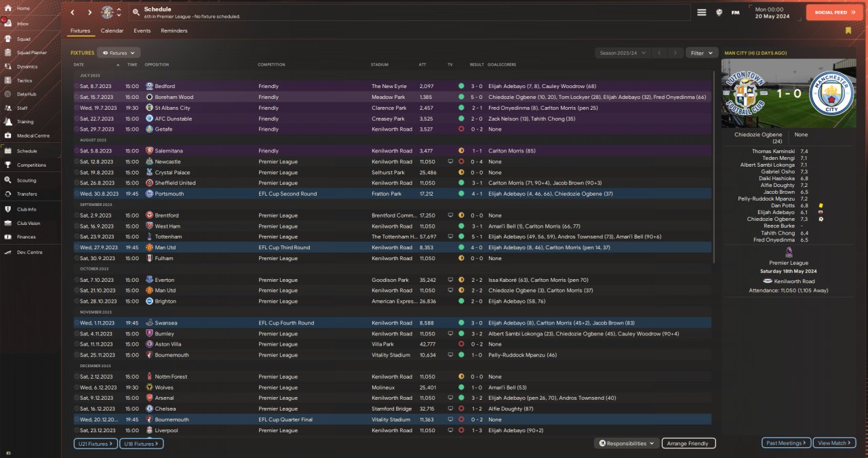Open the Tactics sidebar icon
The width and height of the screenshot is (868, 458).
pos(7,80)
